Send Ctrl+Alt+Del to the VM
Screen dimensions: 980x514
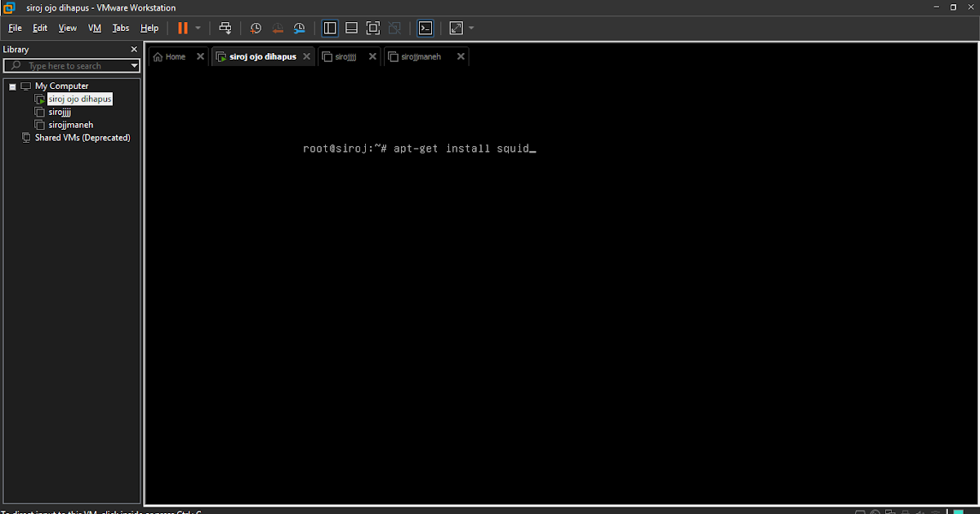click(225, 27)
